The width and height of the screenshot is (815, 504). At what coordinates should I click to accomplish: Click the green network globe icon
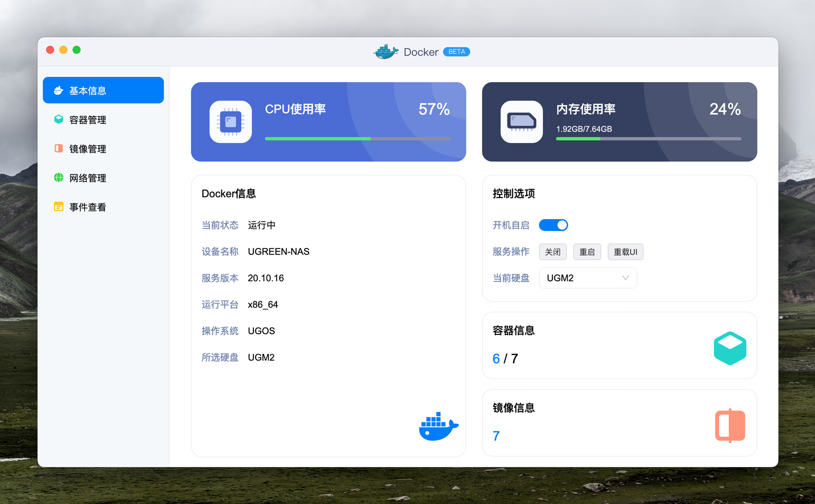59,178
